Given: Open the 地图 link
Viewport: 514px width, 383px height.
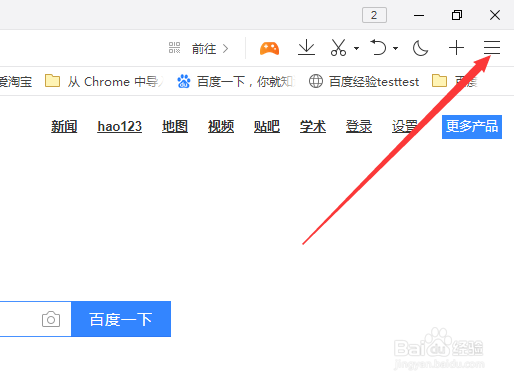Looking at the screenshot, I should (175, 127).
